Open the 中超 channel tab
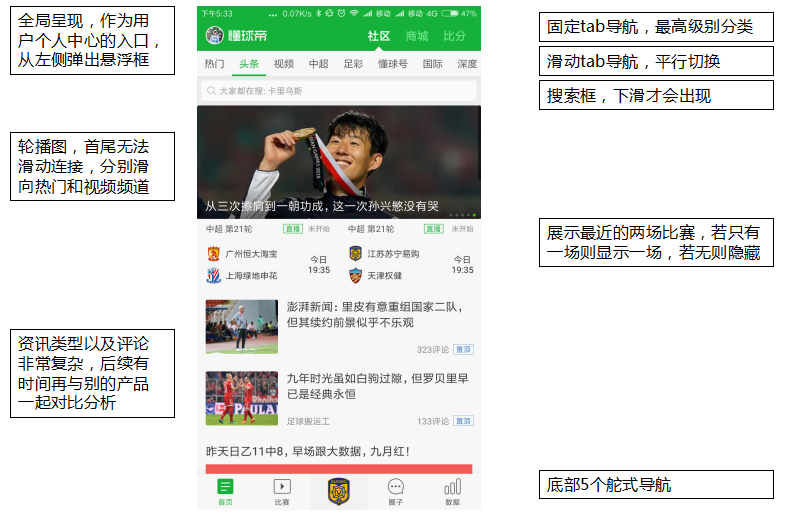787x525 pixels. pyautogui.click(x=318, y=64)
